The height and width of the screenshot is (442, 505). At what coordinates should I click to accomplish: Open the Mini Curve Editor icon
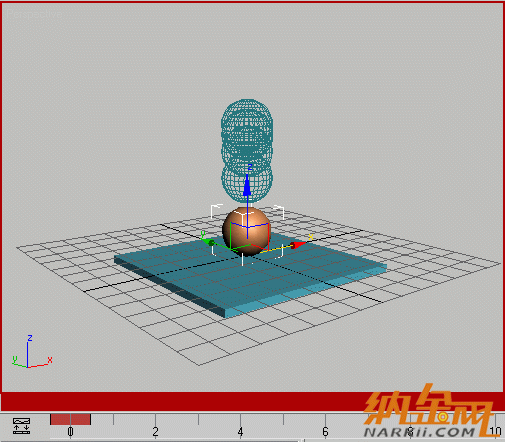click(x=21, y=426)
